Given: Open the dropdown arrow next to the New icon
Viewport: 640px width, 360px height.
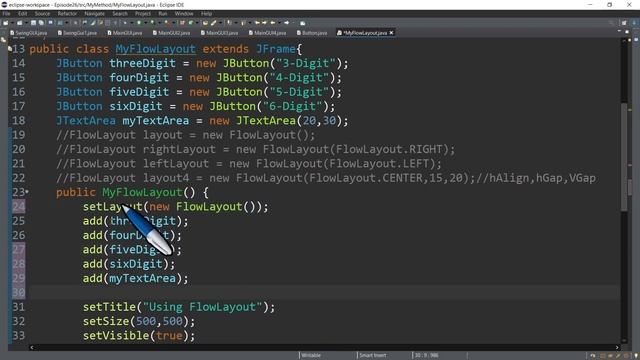Looking at the screenshot, I should 12,23.
